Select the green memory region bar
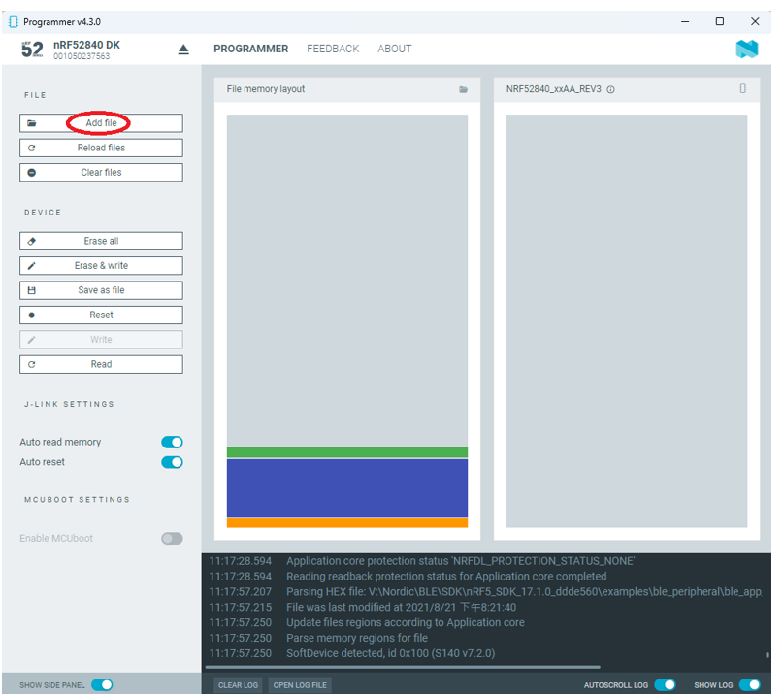Image resolution: width=784 pixels, height=696 pixels. 347,452
